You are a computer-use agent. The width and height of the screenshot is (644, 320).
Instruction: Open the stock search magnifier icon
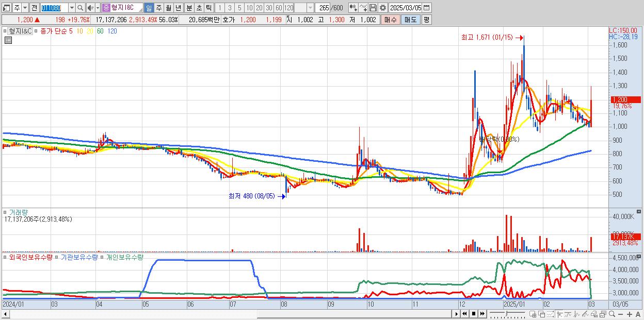81,8
